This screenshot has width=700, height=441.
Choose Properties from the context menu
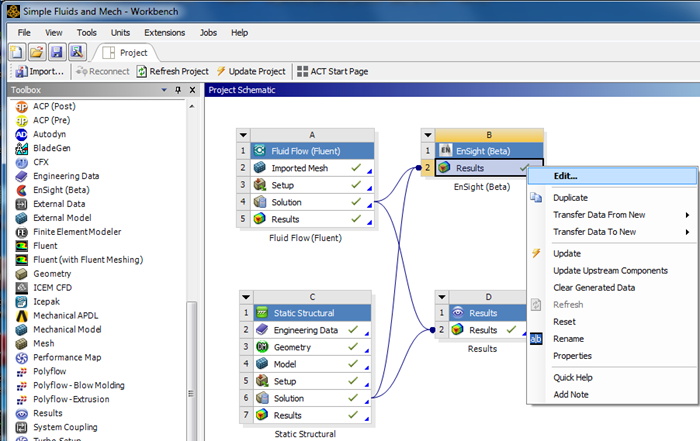[612, 356]
